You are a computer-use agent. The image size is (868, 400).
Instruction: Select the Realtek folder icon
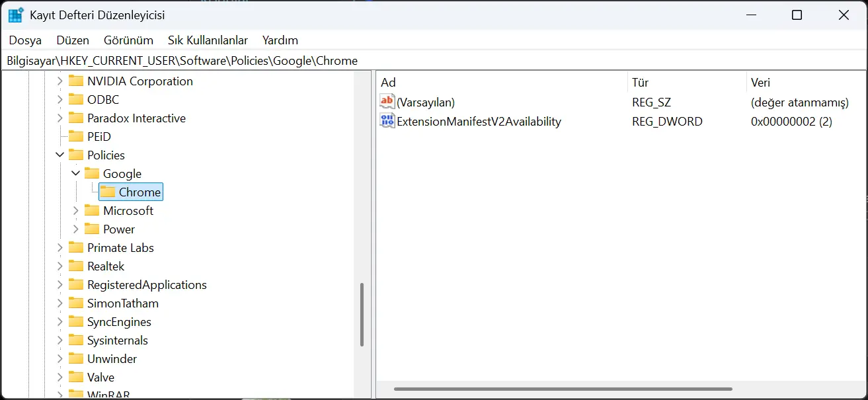click(76, 266)
